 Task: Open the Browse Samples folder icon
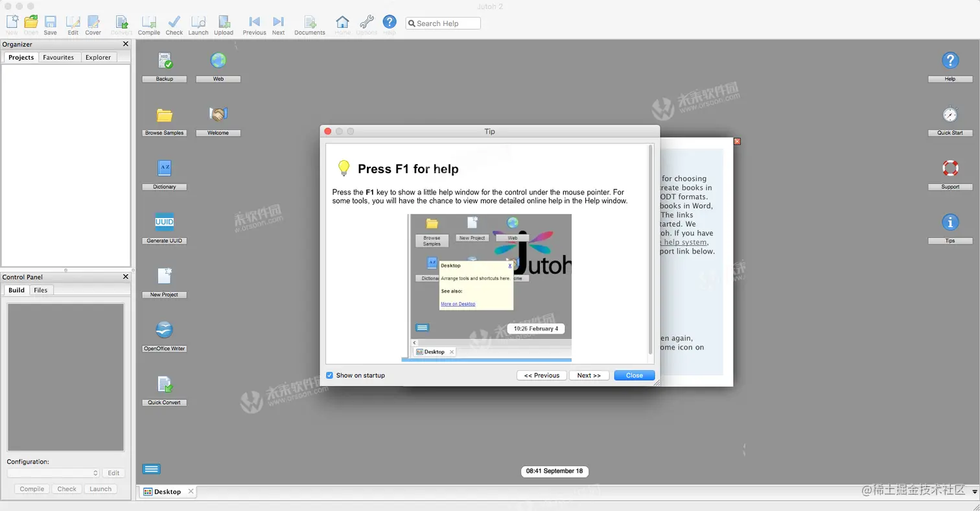[165, 121]
